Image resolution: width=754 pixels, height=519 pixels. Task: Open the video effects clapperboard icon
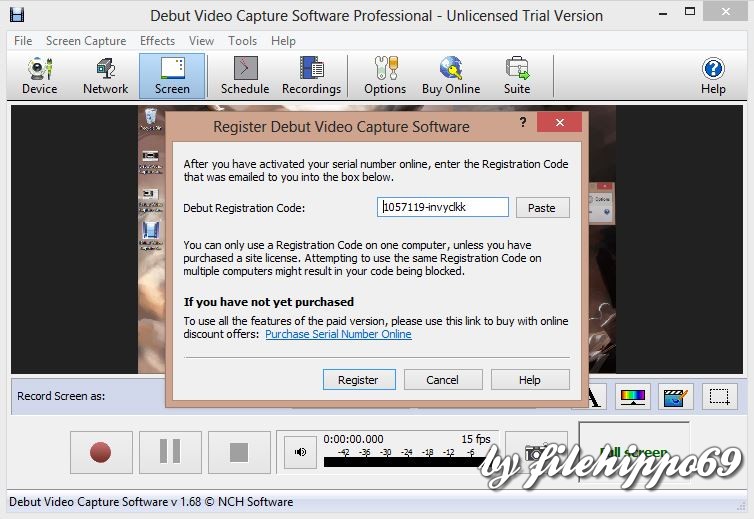[x=676, y=396]
